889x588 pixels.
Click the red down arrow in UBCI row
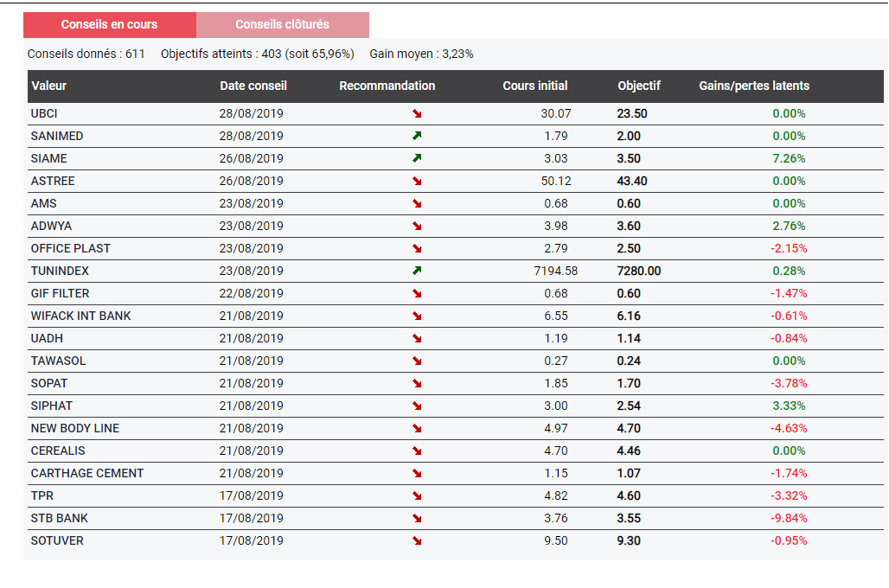[x=418, y=114]
